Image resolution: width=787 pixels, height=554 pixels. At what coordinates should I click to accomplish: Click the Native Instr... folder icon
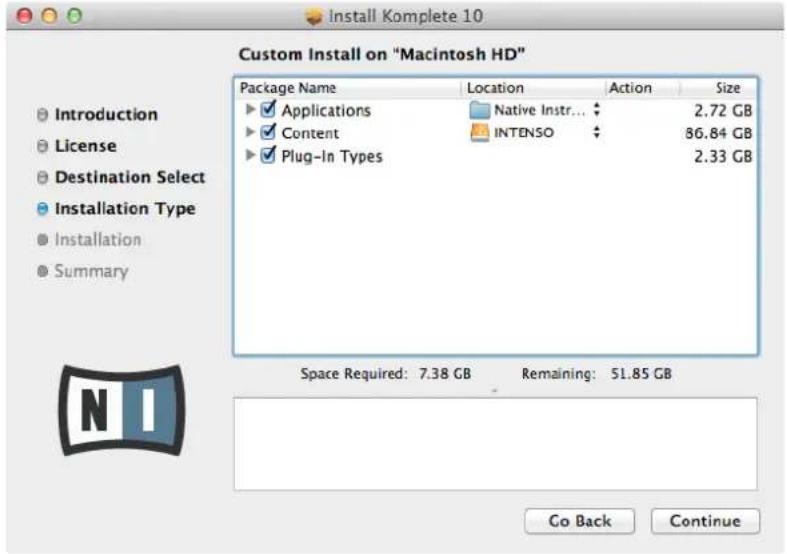[x=479, y=110]
